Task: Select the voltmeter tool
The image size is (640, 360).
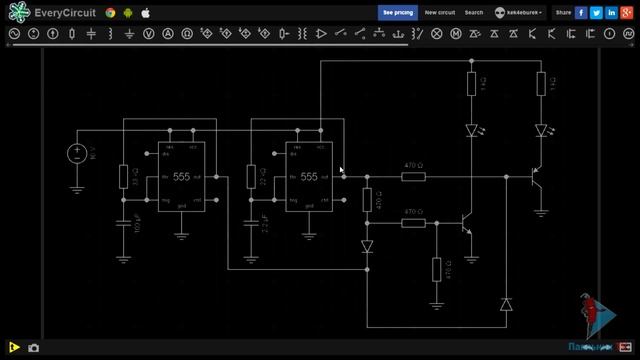Action: [149, 33]
